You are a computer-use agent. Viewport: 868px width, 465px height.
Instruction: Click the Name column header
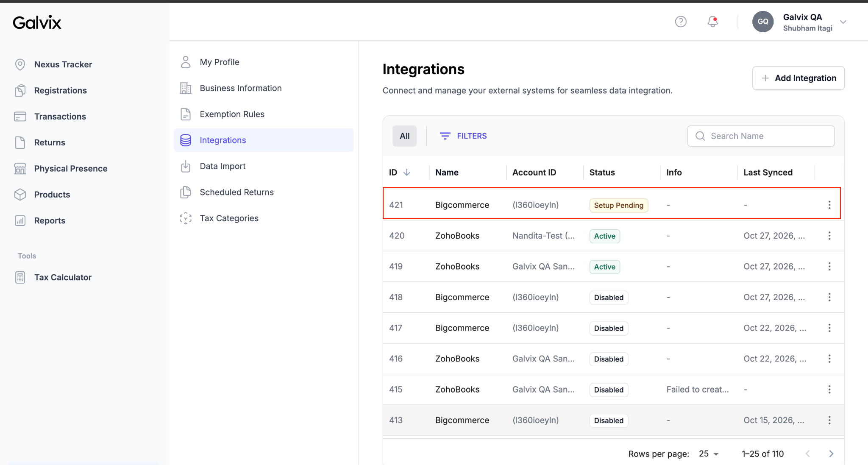447,173
